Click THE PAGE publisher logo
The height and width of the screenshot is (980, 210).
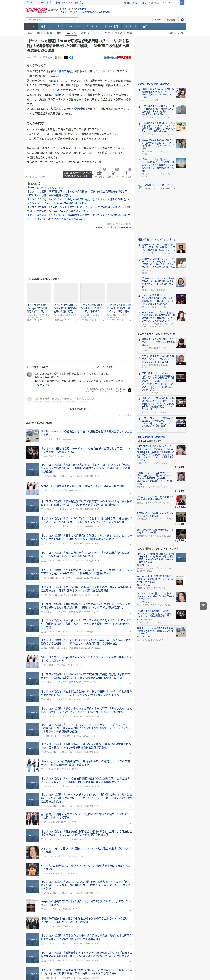(x=123, y=57)
